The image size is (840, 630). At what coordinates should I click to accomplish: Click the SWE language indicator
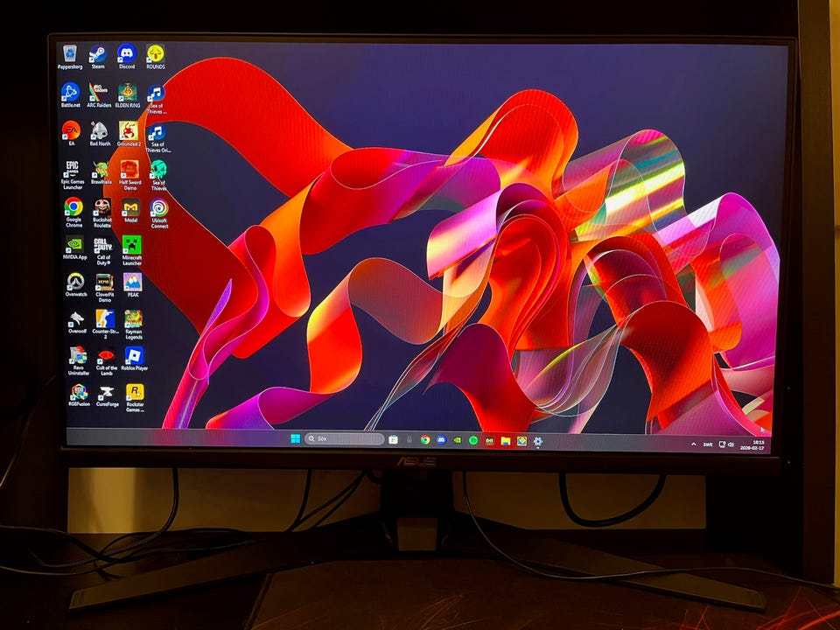tap(708, 444)
